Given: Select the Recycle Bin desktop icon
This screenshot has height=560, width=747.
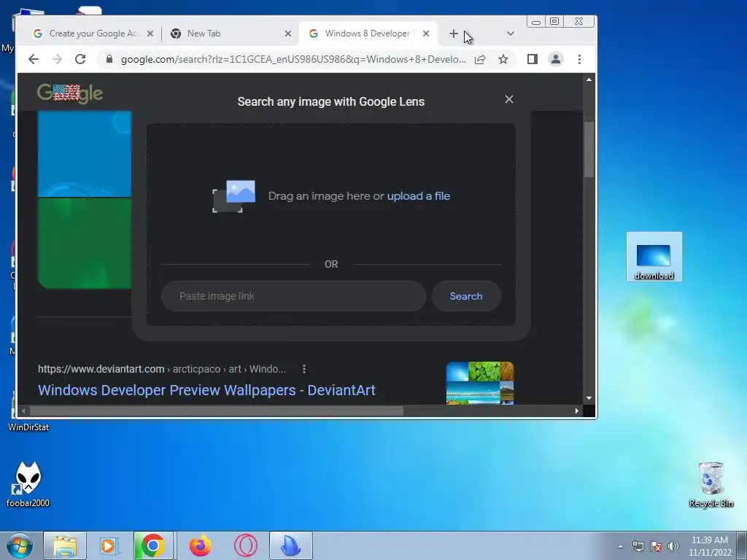Looking at the screenshot, I should 711,484.
